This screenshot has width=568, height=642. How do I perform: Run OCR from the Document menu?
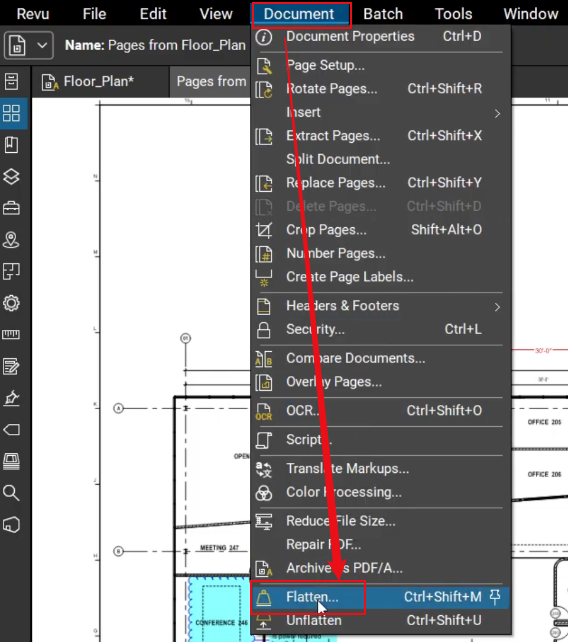point(380,411)
